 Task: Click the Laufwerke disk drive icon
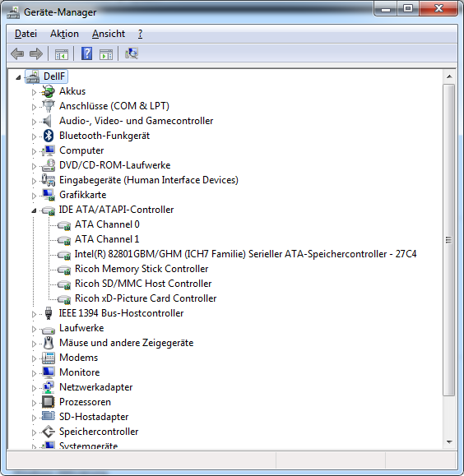(49, 330)
